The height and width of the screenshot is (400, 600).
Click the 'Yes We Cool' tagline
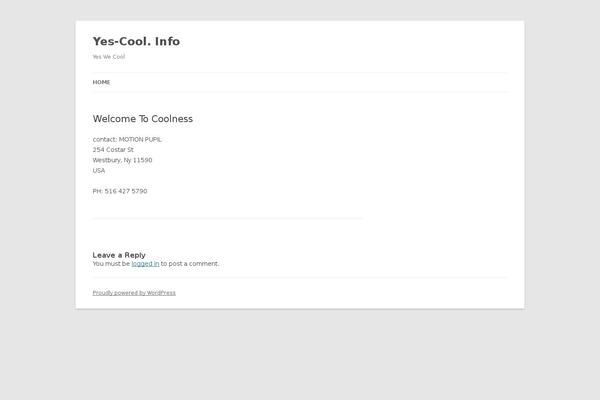(x=109, y=57)
